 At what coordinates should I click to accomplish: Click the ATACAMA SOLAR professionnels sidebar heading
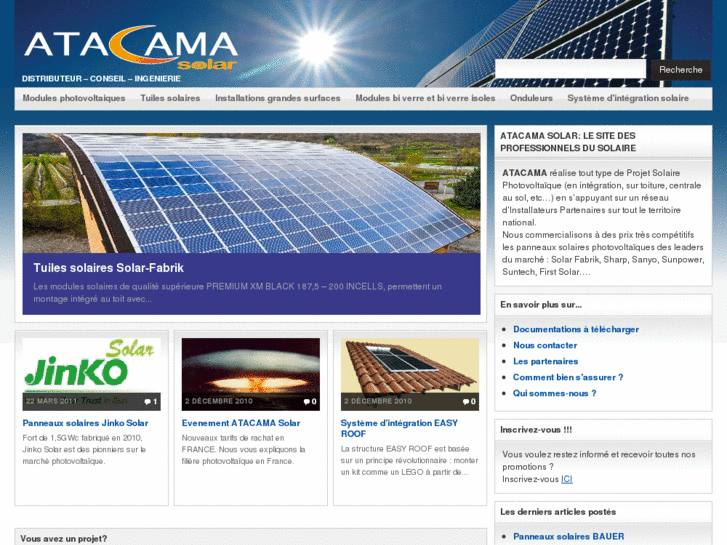coord(568,142)
